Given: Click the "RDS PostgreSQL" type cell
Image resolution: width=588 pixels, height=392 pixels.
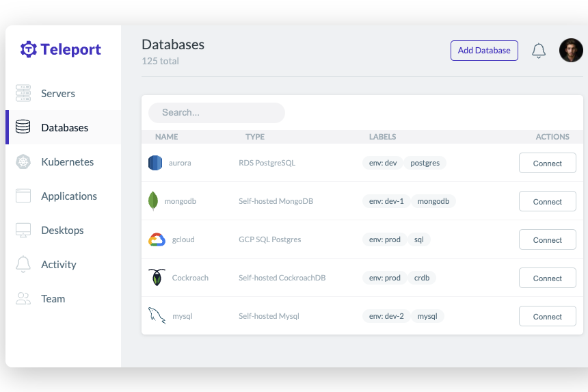Looking at the screenshot, I should [x=267, y=163].
